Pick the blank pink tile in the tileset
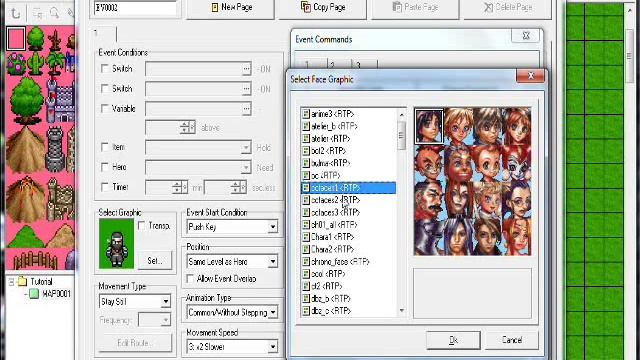This screenshot has height=360, width=640. pos(16,39)
